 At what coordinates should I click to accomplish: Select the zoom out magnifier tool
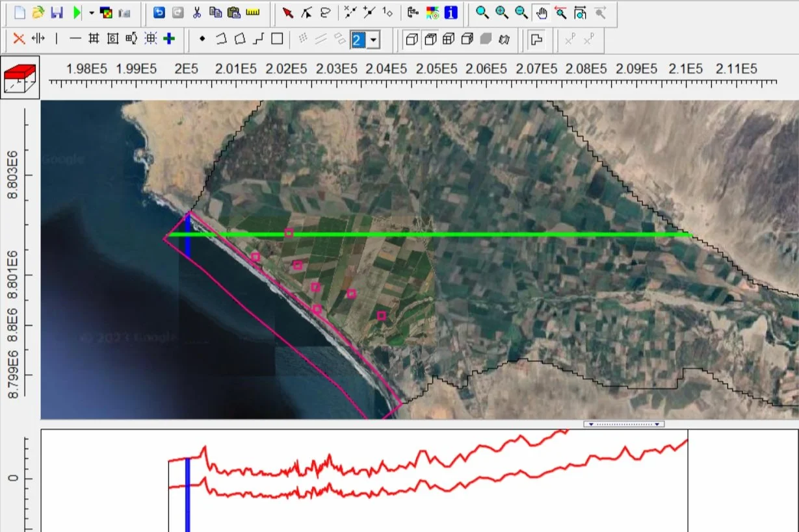coord(519,13)
